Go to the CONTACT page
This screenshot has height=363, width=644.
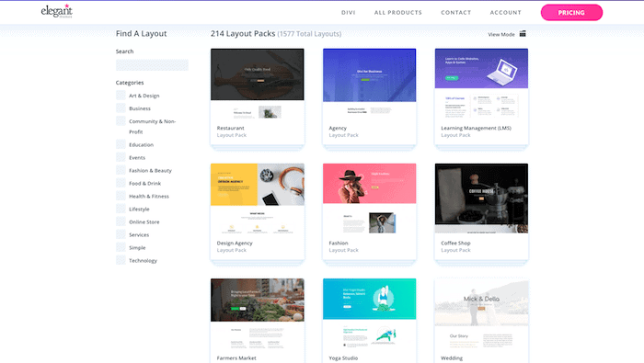[x=456, y=12]
